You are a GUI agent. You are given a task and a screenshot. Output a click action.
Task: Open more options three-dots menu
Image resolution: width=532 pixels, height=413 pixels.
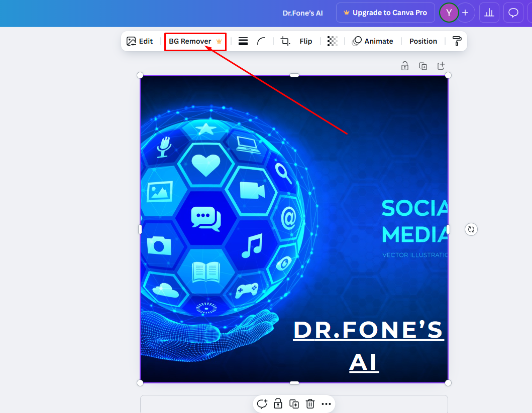[x=326, y=404]
